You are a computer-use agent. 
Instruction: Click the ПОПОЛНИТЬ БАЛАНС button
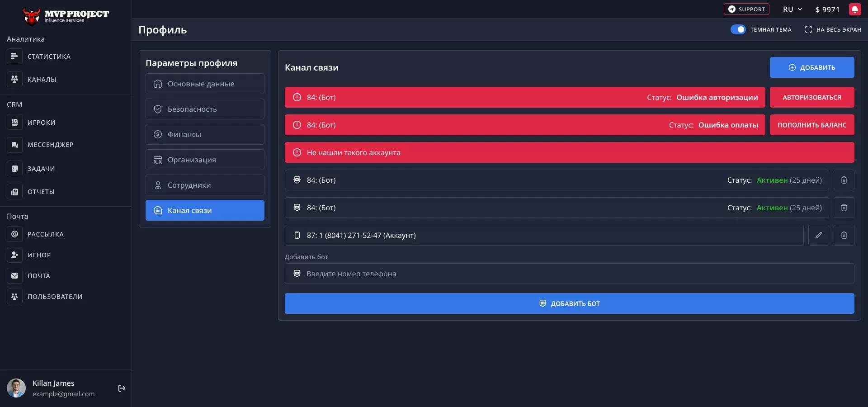pos(811,125)
